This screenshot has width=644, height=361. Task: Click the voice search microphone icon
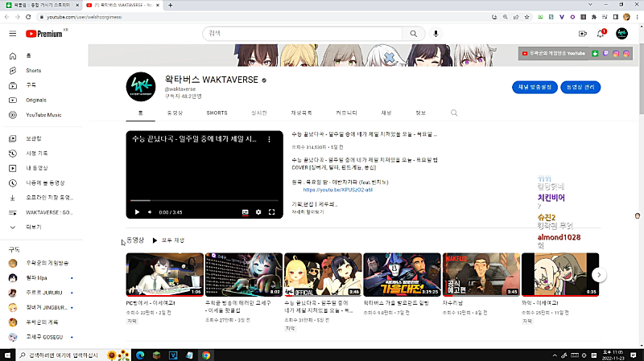(x=436, y=33)
